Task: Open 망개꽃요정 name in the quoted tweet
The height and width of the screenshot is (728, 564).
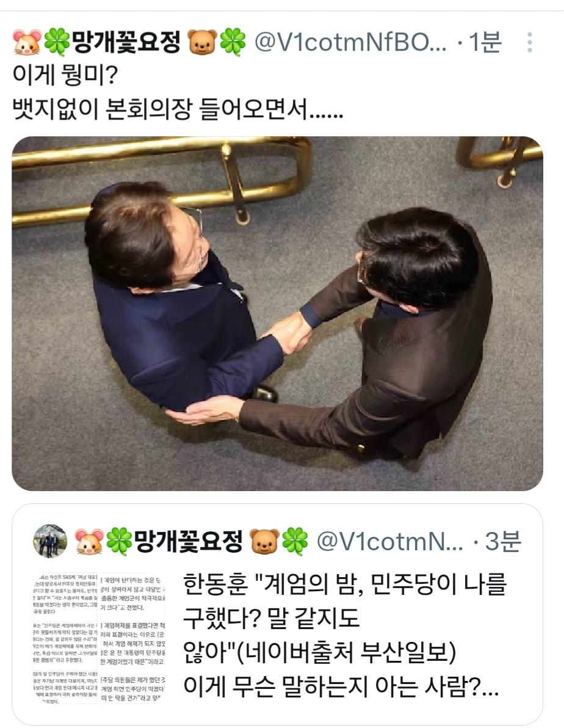Action: [189, 541]
